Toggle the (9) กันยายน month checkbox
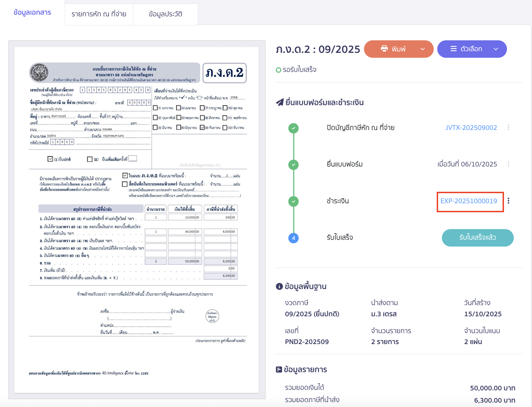Image resolution: width=532 pixels, height=407 pixels. 202,127
